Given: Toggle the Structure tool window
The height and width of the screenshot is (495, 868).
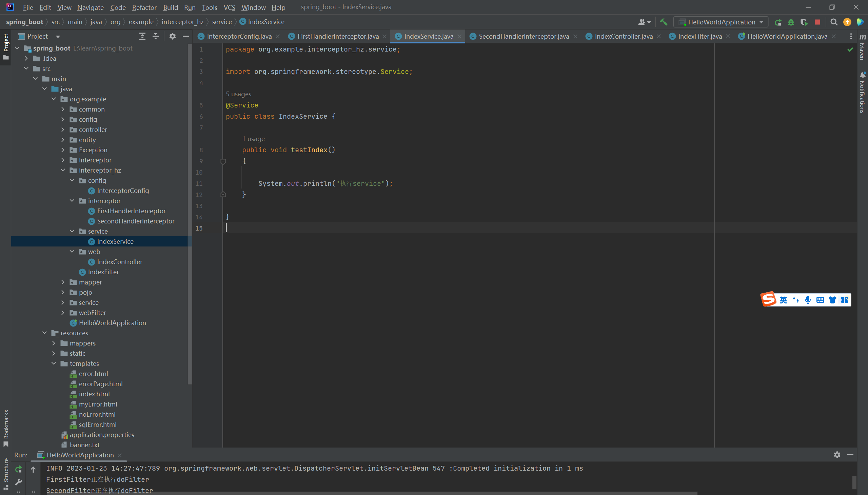Looking at the screenshot, I should click(x=6, y=473).
